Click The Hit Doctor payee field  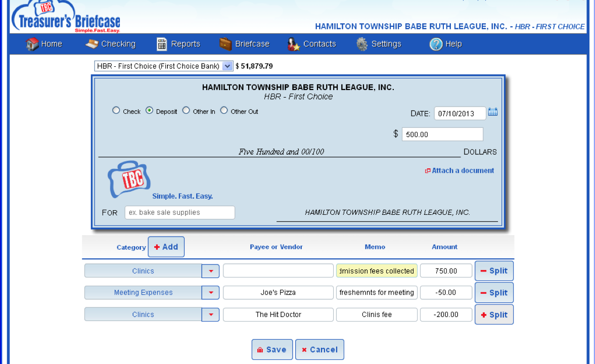(x=278, y=314)
